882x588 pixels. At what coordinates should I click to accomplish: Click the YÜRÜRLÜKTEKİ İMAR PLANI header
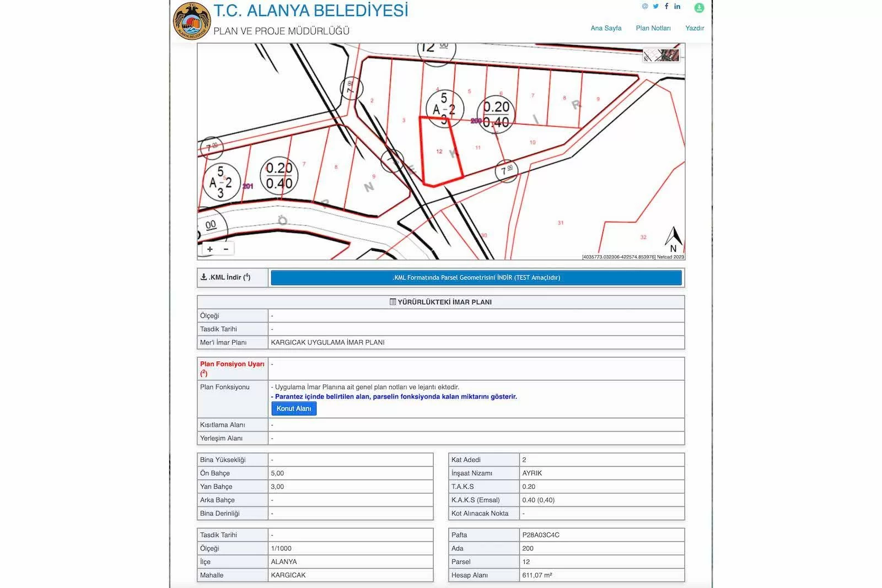click(440, 302)
